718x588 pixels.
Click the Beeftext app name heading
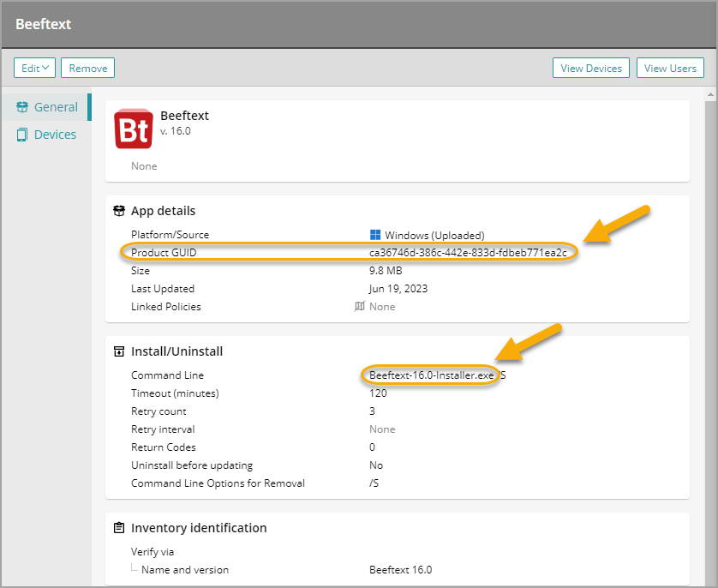coord(184,116)
